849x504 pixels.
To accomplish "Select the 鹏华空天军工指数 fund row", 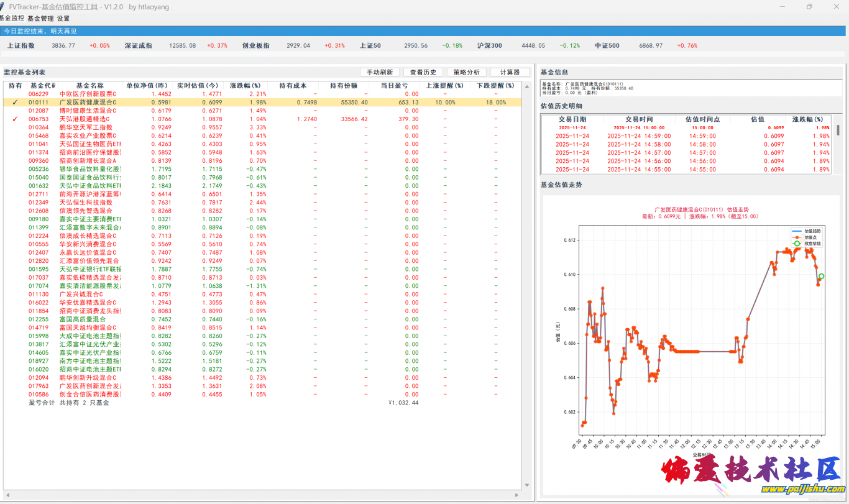I will (x=86, y=127).
